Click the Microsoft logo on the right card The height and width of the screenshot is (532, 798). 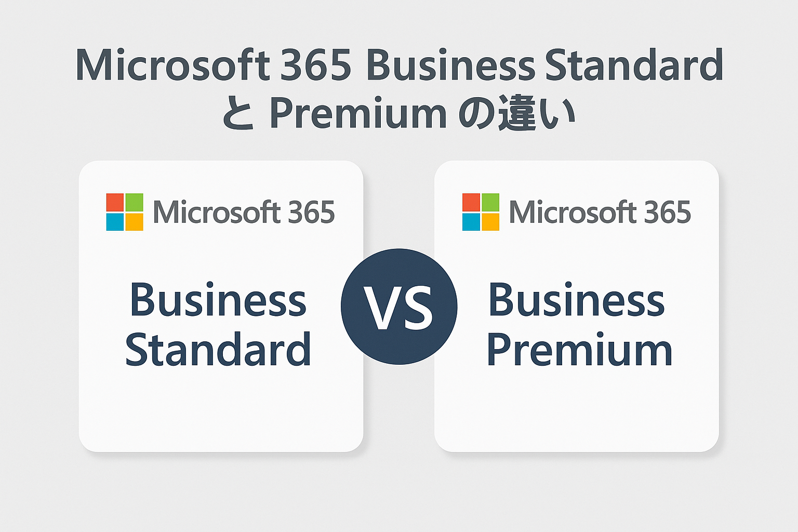pyautogui.click(x=481, y=212)
